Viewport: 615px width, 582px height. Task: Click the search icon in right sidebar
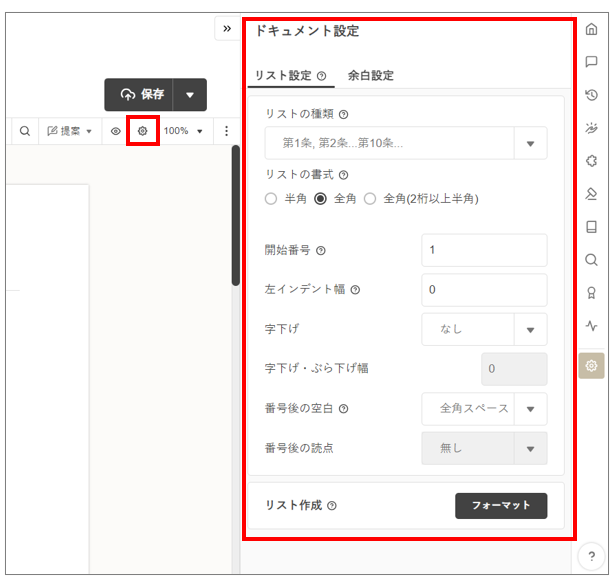pyautogui.click(x=591, y=260)
